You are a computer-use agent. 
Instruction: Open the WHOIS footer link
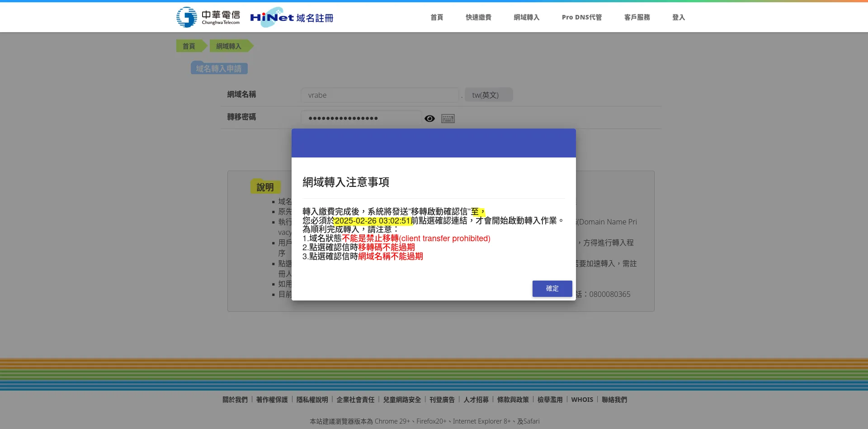[x=582, y=400]
